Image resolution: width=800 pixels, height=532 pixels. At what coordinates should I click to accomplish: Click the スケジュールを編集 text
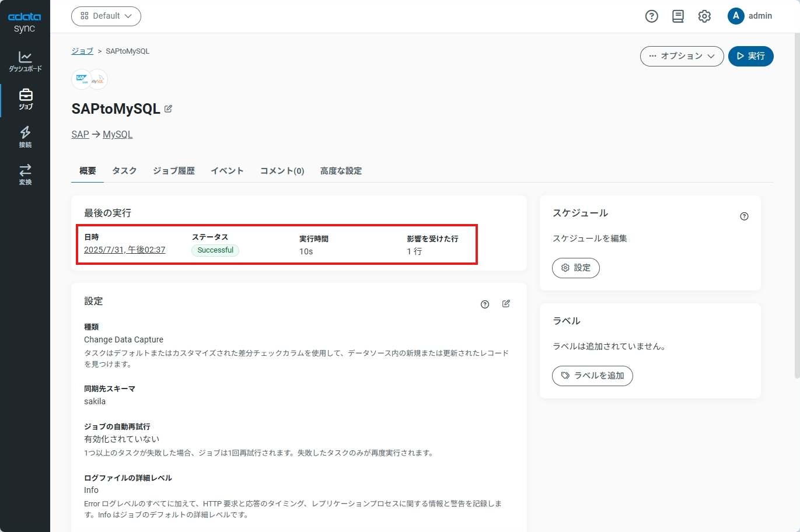pos(590,239)
